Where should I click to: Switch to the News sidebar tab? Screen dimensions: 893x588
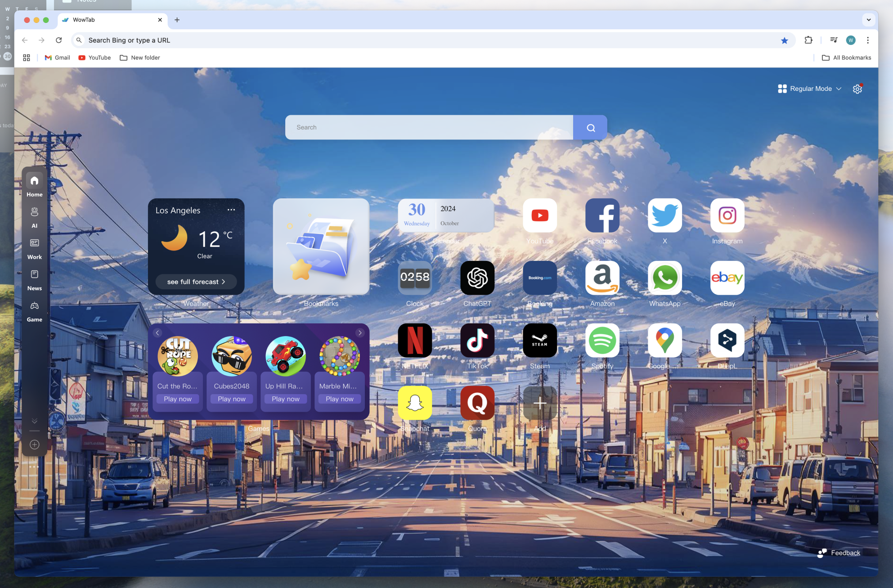tap(35, 280)
